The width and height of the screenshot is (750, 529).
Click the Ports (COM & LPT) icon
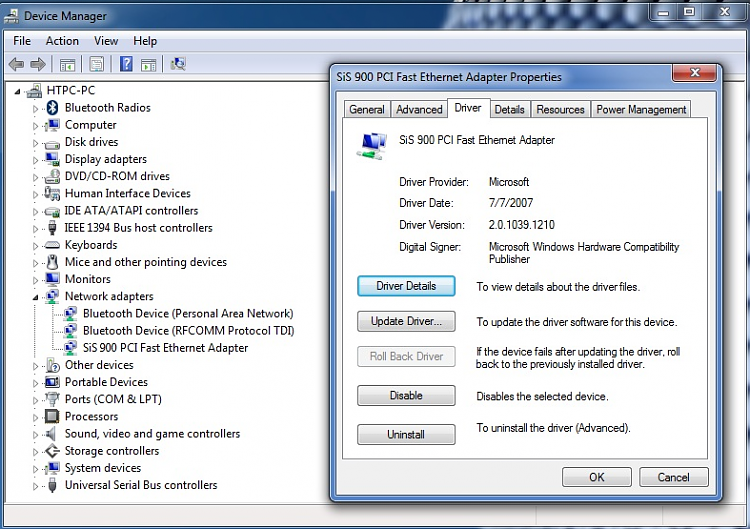point(52,399)
